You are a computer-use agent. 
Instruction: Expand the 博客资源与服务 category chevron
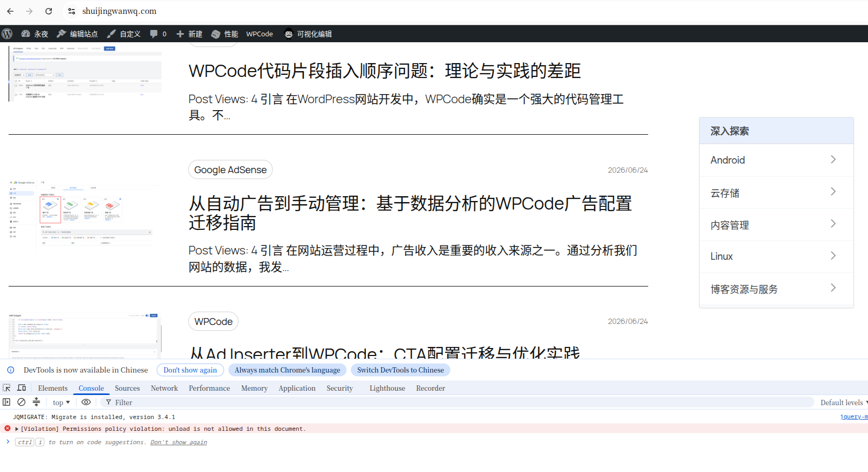pos(833,288)
